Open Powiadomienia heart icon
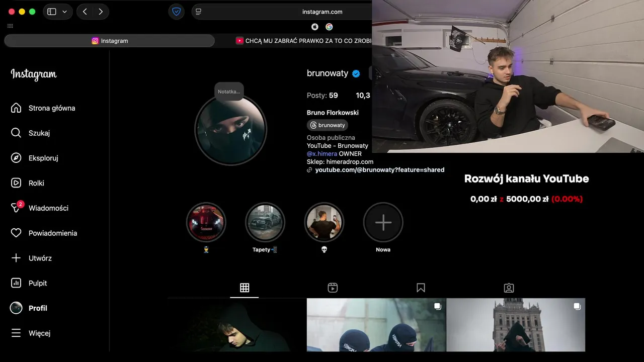This screenshot has width=644, height=362. tap(16, 233)
